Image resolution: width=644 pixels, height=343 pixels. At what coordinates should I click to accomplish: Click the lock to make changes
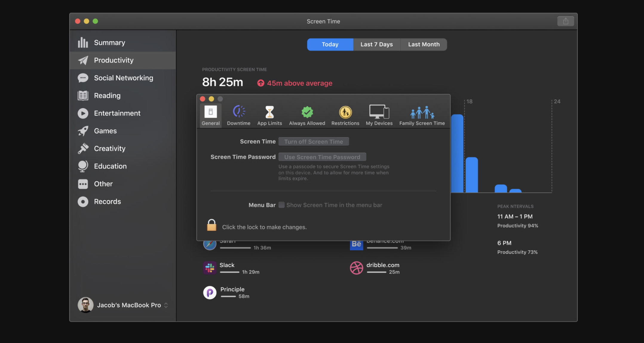pos(211,225)
